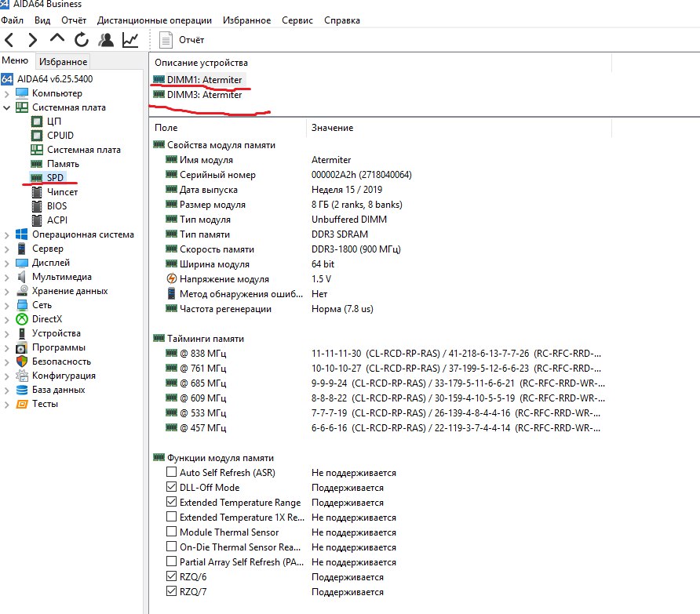The image size is (700, 614).
Task: Toggle the RZQ/6 checkbox
Action: pos(171,576)
